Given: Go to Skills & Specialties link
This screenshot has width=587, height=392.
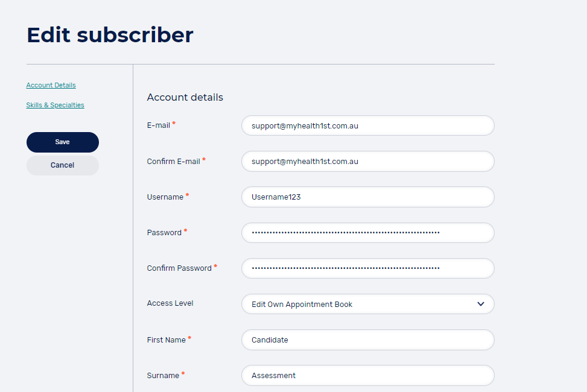Looking at the screenshot, I should coord(55,105).
